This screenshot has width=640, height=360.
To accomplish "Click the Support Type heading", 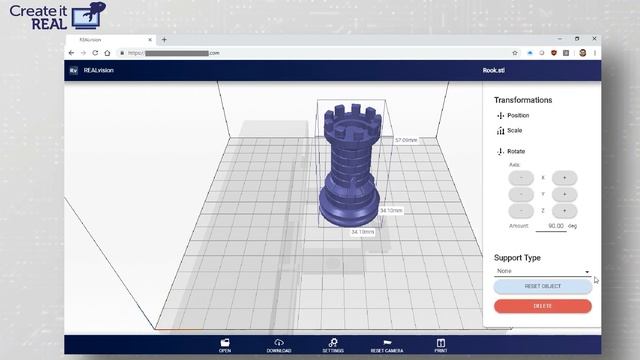I will (517, 258).
